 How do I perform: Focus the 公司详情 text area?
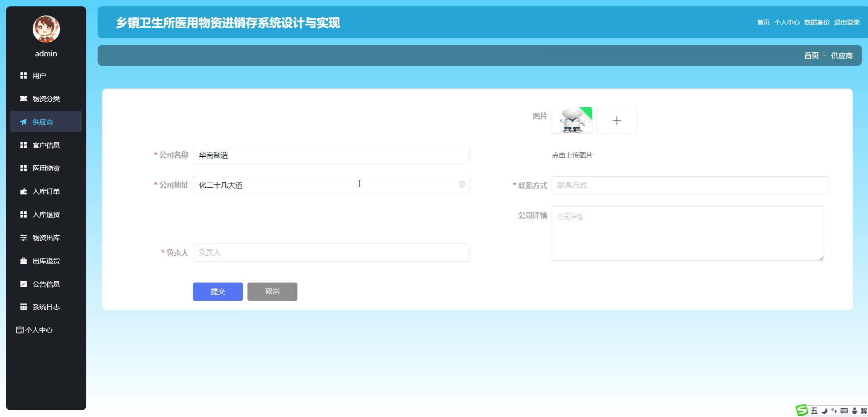688,233
